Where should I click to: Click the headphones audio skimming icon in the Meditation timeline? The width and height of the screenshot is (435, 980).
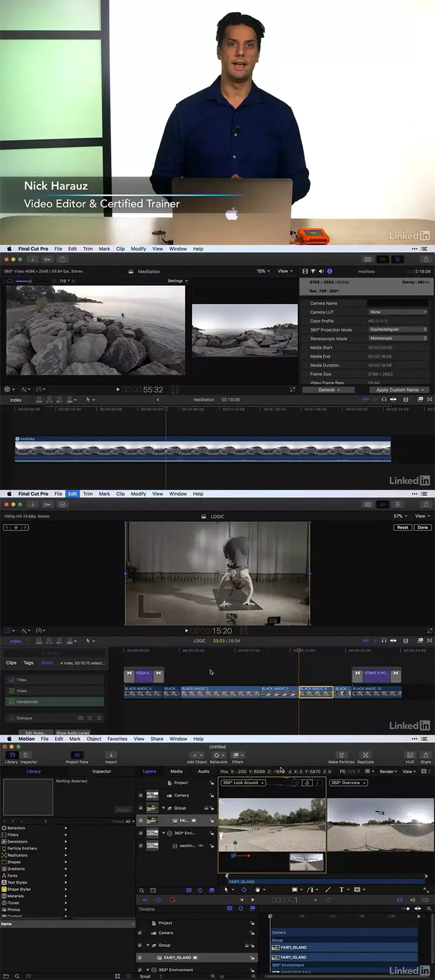tap(384, 399)
